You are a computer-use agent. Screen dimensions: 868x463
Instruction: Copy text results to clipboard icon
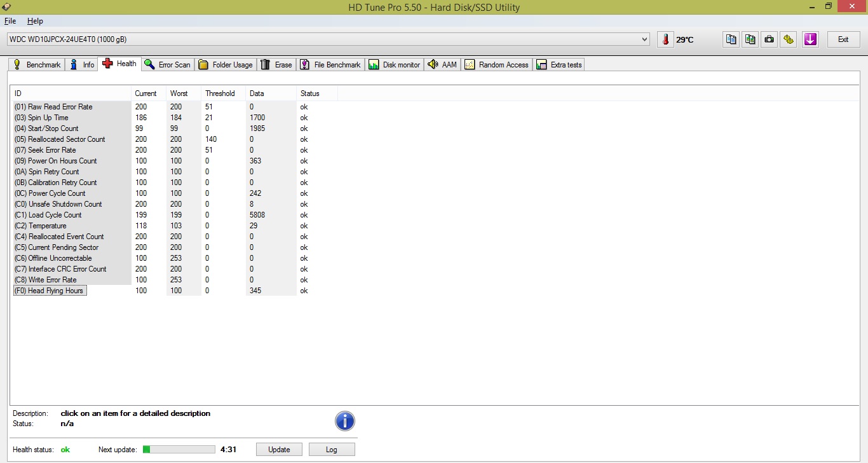[731, 39]
